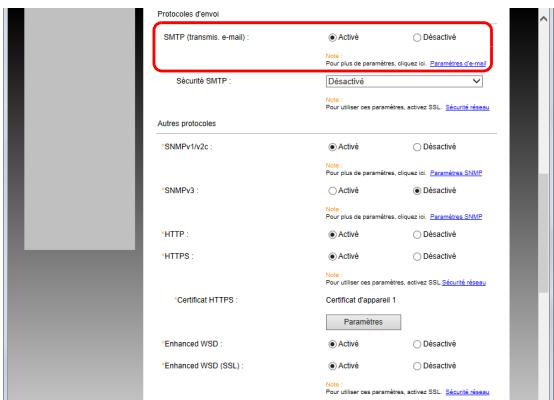The height and width of the screenshot is (400, 554).
Task: Click Sécurité réseau link under Enhanced WSD (SSL)
Action: point(467,392)
